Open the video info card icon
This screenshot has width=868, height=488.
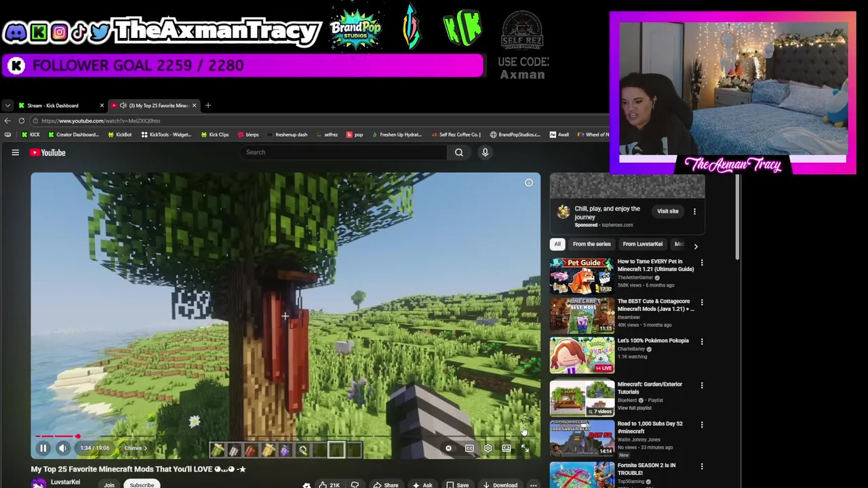click(x=529, y=182)
